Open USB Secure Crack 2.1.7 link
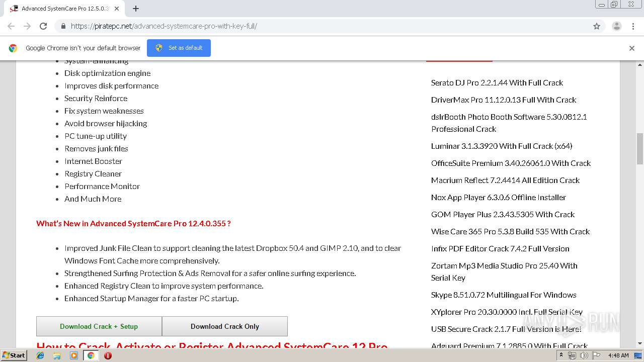The image size is (644, 362). [x=506, y=329]
